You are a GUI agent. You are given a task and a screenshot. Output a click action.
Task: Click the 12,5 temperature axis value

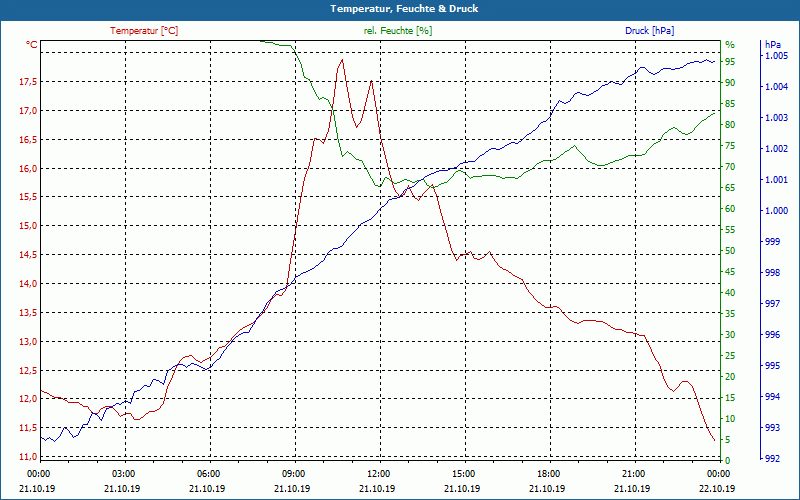28,370
